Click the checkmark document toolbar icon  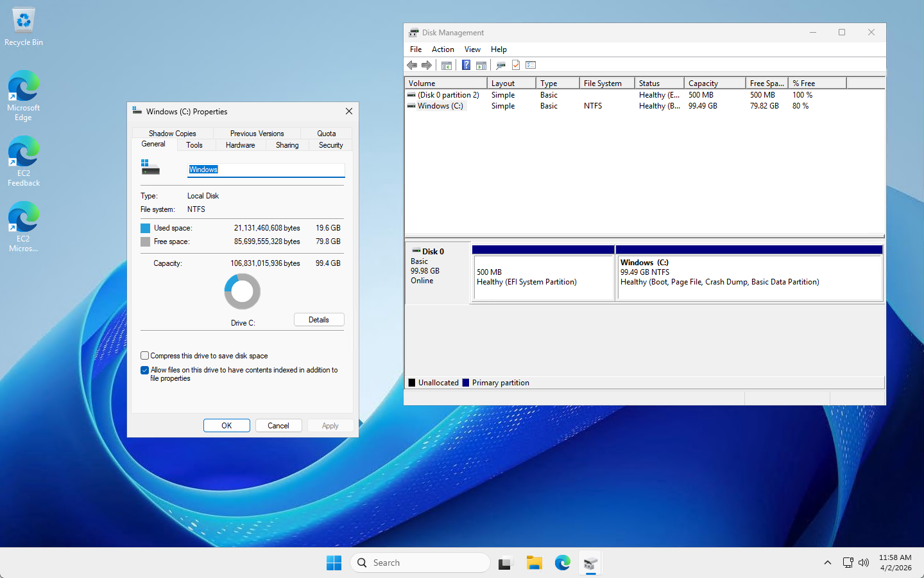click(x=516, y=65)
